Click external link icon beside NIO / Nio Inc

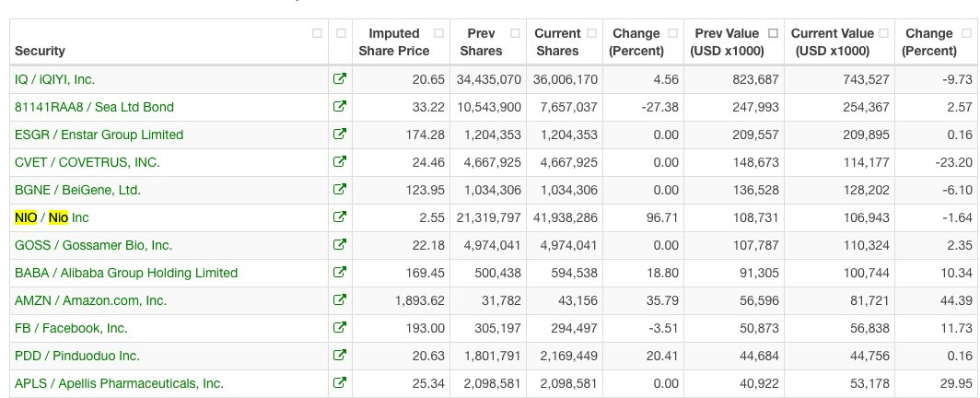[x=339, y=217]
